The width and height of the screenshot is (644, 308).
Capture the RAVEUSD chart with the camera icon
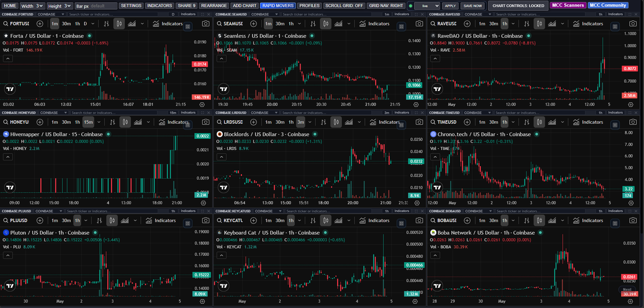[632, 24]
